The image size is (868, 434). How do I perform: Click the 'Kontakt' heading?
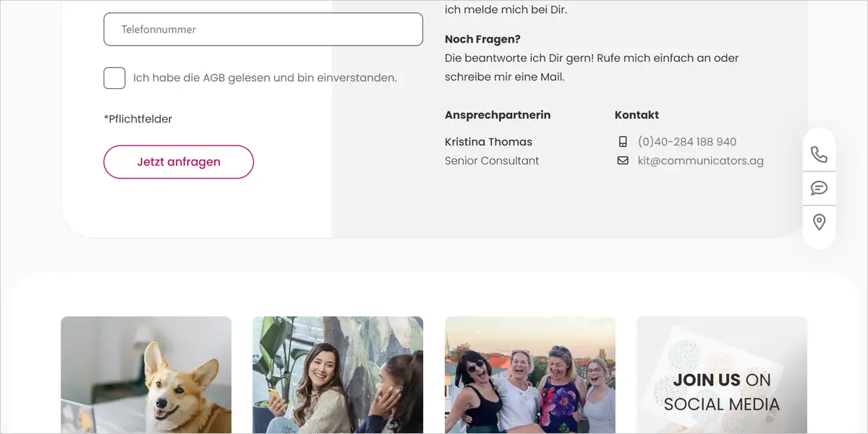coord(637,115)
